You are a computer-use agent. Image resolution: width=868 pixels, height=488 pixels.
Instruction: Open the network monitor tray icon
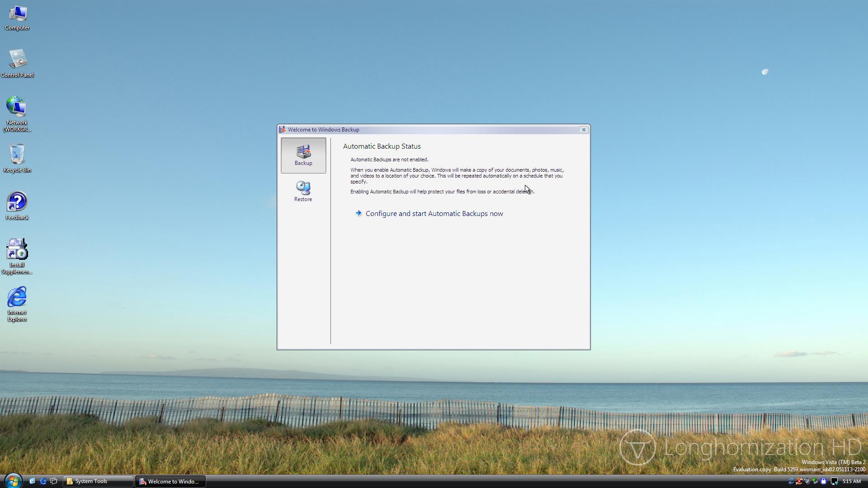[x=834, y=481]
